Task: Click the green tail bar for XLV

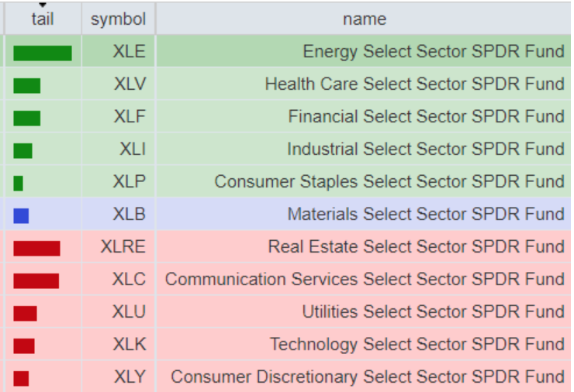Action: coord(27,85)
